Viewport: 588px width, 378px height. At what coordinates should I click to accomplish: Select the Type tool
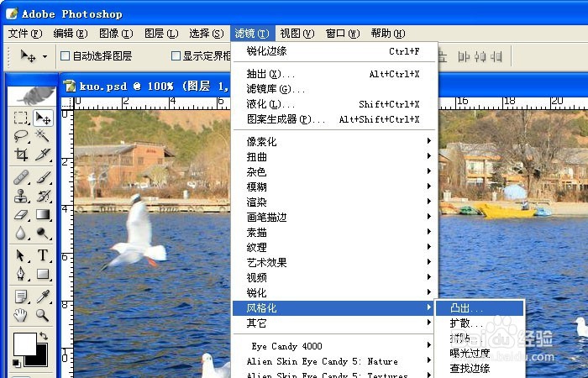coord(43,255)
